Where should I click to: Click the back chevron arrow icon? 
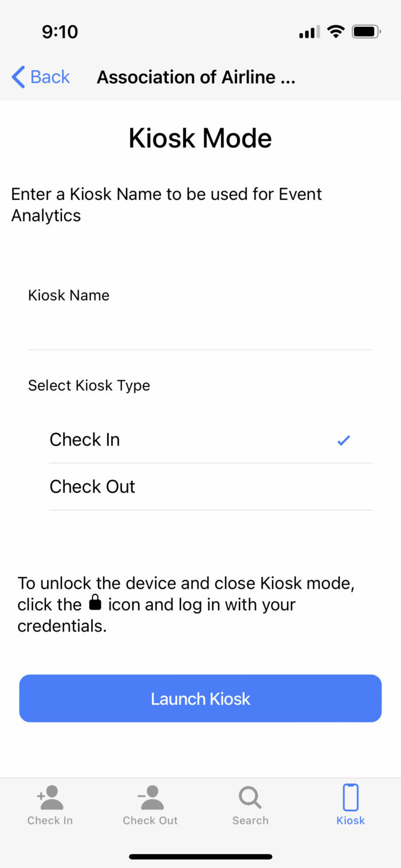[x=17, y=77]
